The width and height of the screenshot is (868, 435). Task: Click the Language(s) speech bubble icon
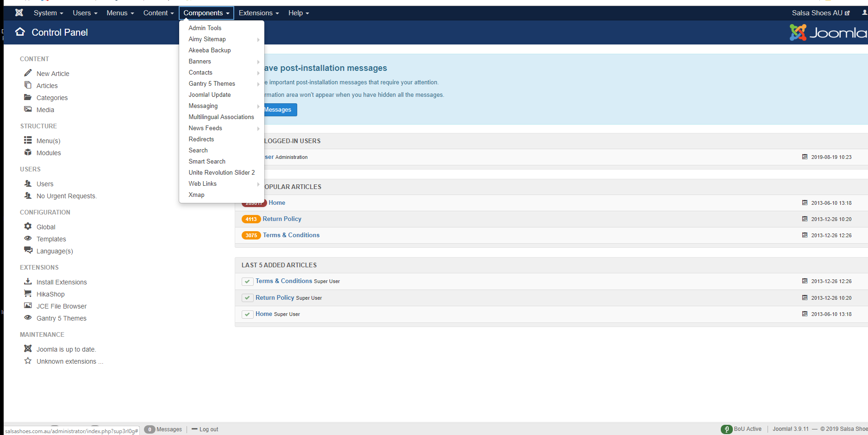(28, 250)
